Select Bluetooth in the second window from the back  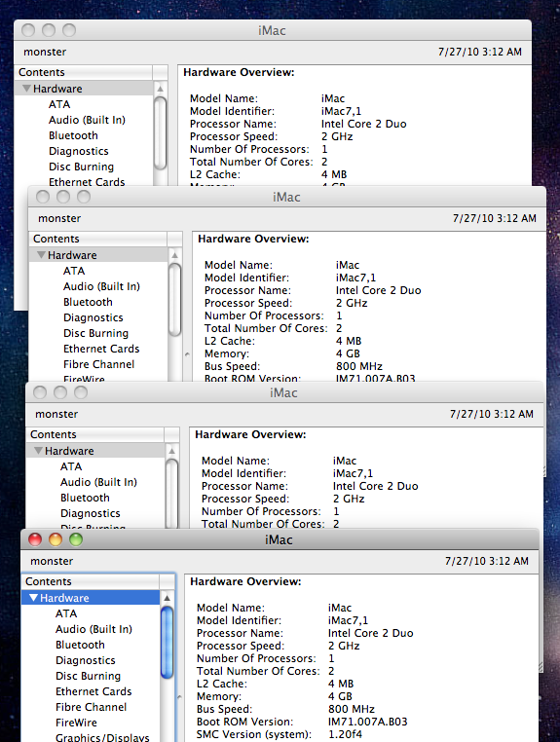tap(88, 302)
